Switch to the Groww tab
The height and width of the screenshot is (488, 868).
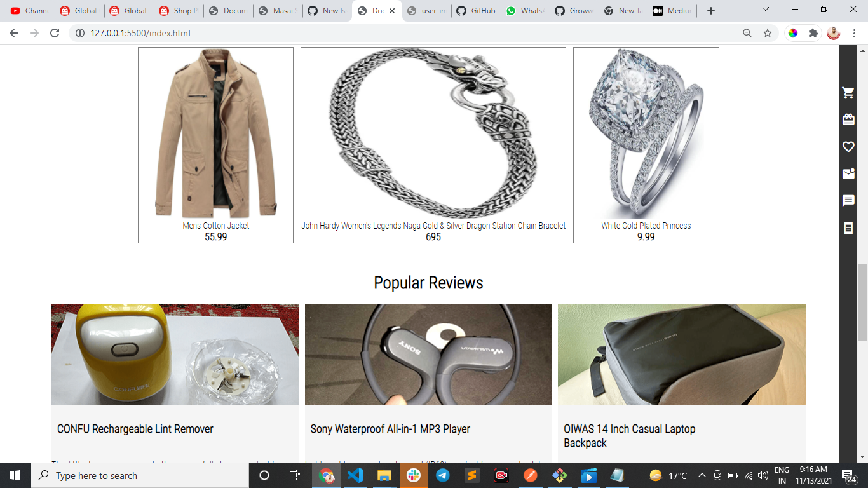point(574,11)
